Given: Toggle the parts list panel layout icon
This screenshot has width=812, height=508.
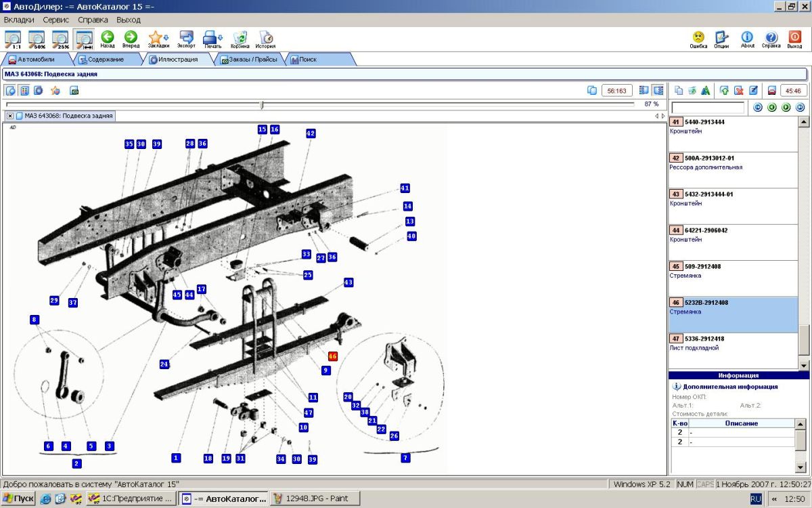Looking at the screenshot, I should click(658, 90).
